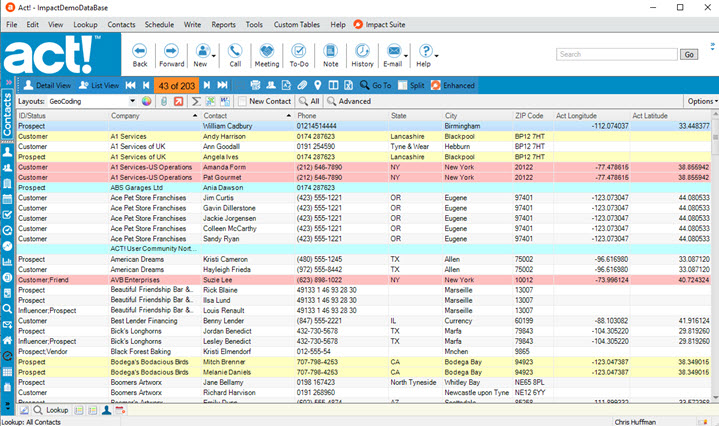The image size is (719, 426).
Task: Select William Cadbury contact row
Action: tap(364, 126)
